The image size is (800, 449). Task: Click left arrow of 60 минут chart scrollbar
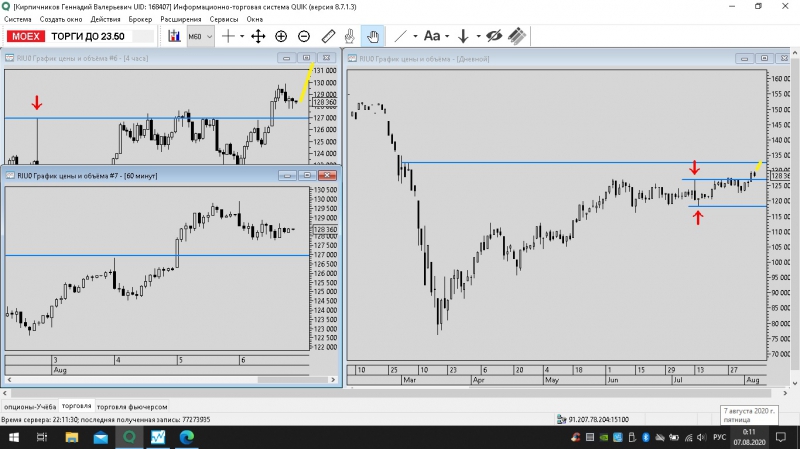[9, 380]
